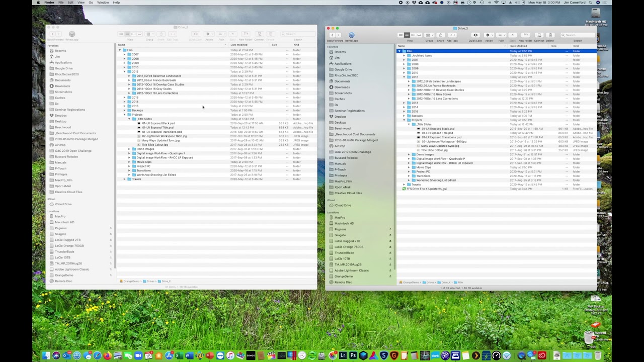Open Dropbox in Drive_X sidebar
Viewport: 644px width, 362px height.
tap(340, 117)
